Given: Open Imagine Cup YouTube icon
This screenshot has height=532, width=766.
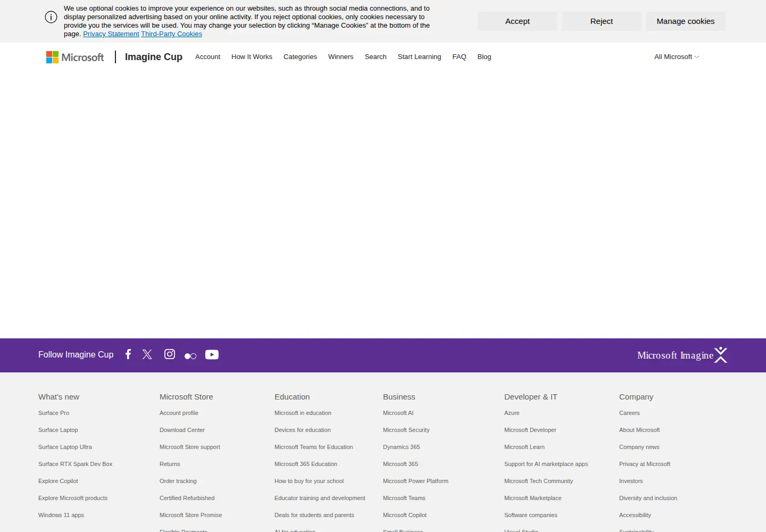Looking at the screenshot, I should coord(212,354).
